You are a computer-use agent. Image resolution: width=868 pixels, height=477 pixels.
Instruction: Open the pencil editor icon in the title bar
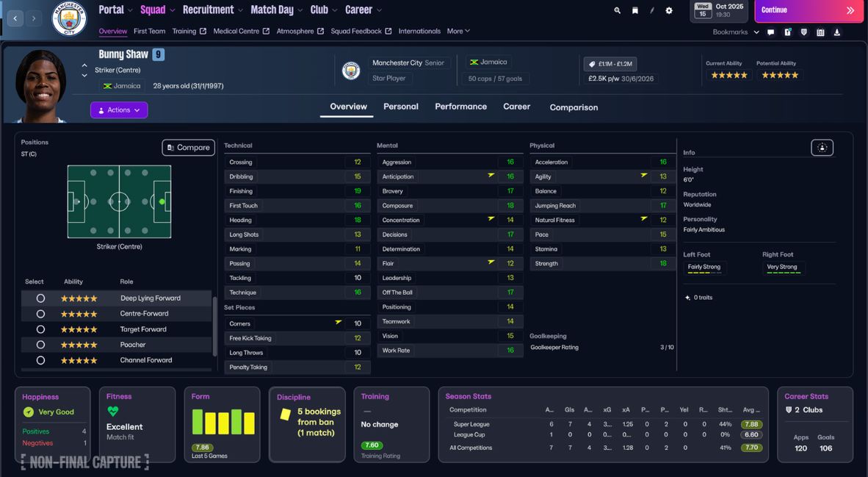pos(651,11)
